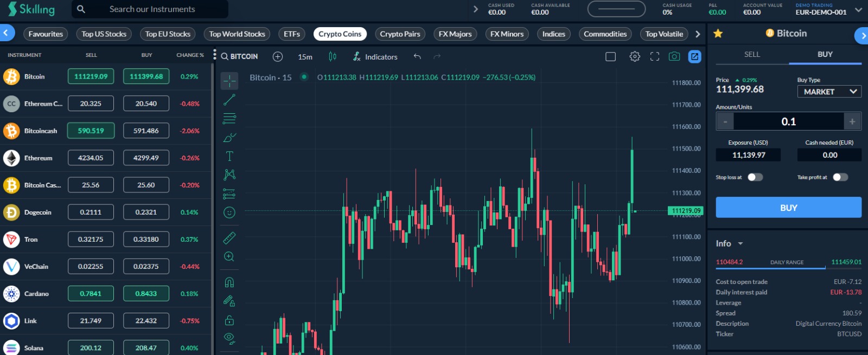Expand the Info section dropdown arrow

[x=741, y=244]
